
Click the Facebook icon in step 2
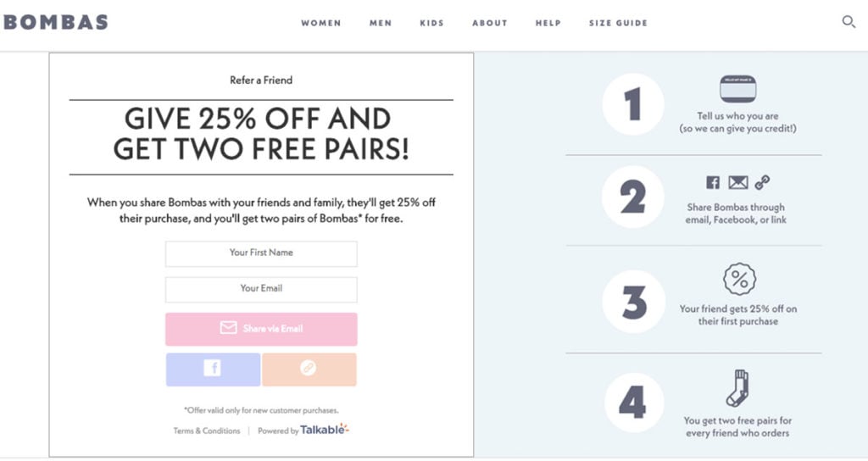[x=713, y=182]
